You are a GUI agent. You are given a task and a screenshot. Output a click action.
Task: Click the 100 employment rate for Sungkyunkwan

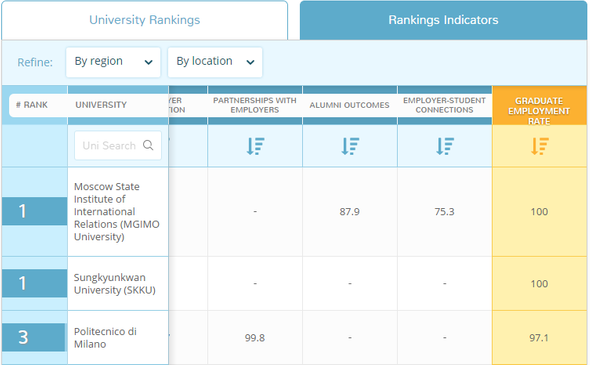[x=539, y=284]
